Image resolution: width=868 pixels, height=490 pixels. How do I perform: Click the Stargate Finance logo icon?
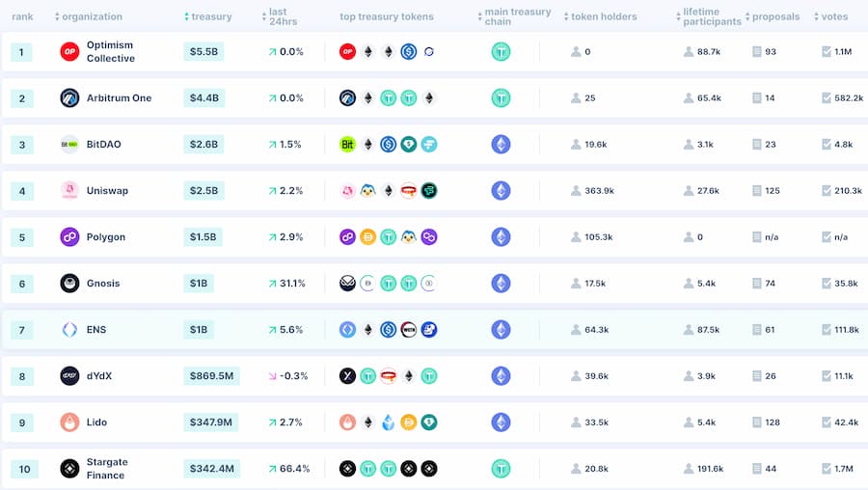click(69, 469)
